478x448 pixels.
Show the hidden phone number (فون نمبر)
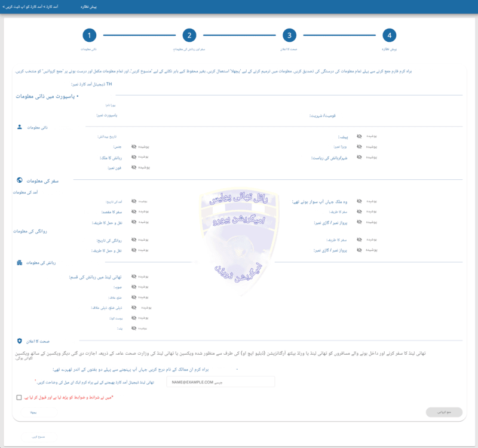click(134, 167)
